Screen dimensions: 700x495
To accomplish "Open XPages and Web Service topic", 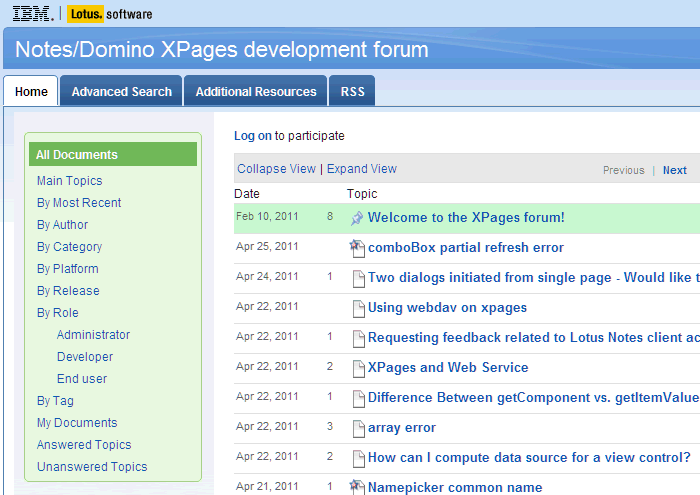I will coord(448,367).
